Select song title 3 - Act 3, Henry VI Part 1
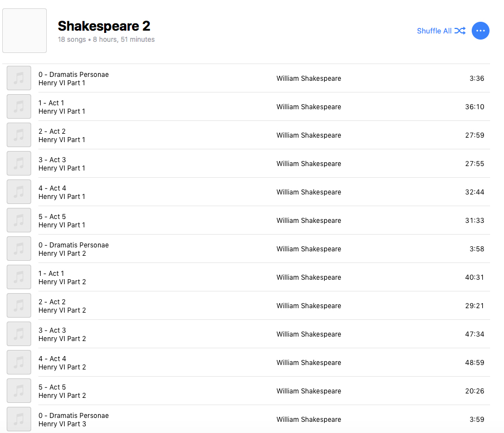Image resolution: width=504 pixels, height=433 pixels. (52, 160)
